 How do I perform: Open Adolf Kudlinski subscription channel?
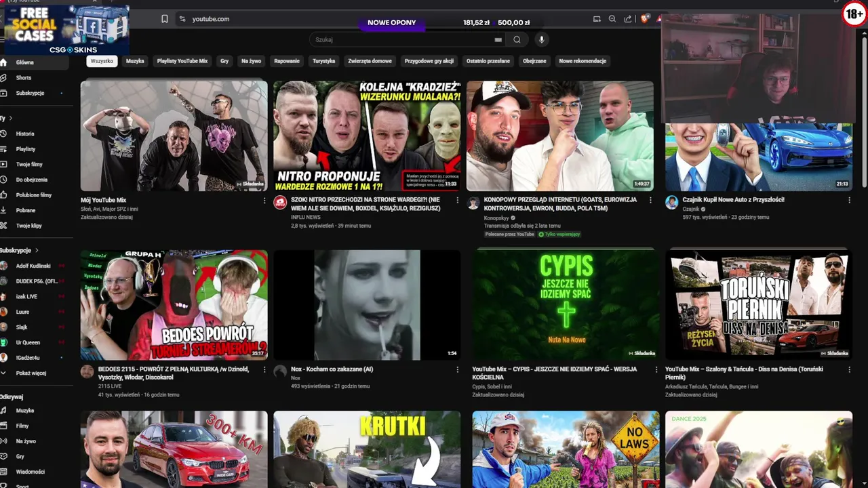[x=33, y=266]
